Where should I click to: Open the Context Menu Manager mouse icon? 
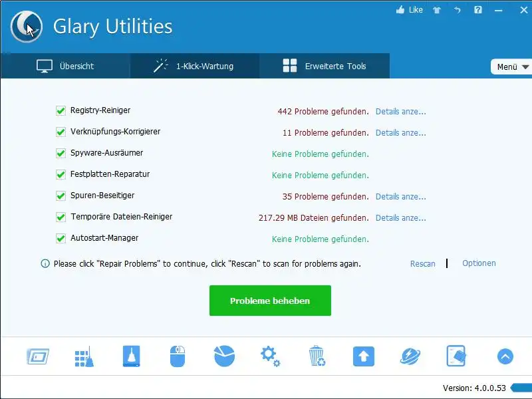[x=178, y=356]
